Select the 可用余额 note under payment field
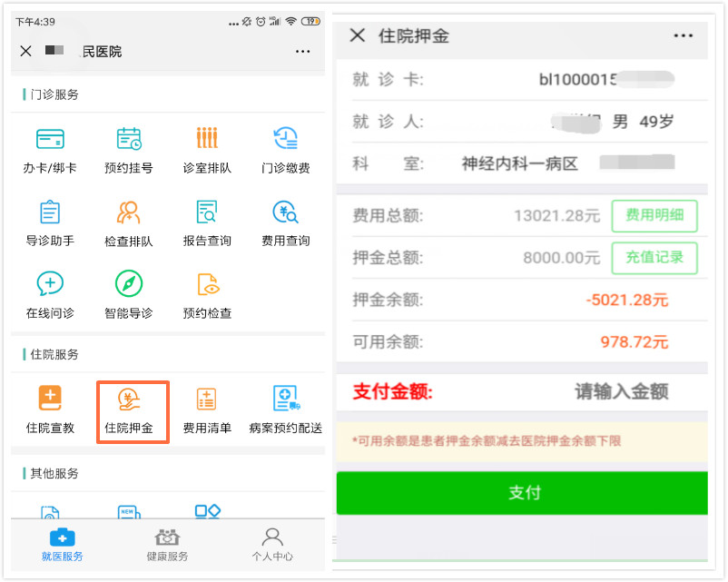This screenshot has width=728, height=582. coord(487,440)
